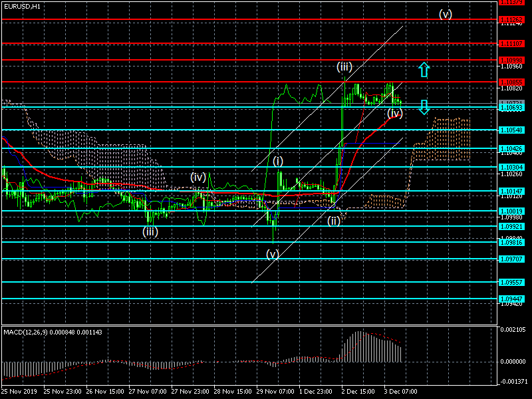Select the cyan up arrow chart object
Viewport: 532px width, 399px height.
tap(424, 70)
